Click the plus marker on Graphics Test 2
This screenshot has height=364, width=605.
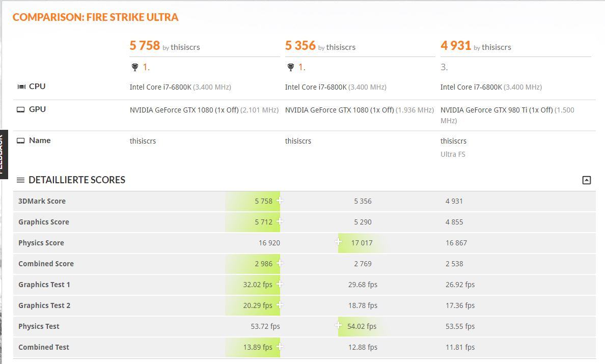tap(280, 305)
